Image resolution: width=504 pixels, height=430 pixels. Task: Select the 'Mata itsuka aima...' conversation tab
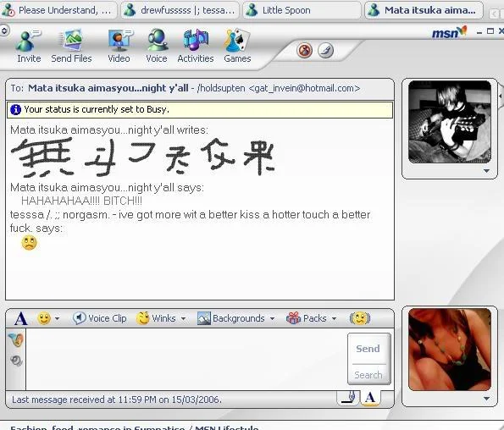(424, 10)
